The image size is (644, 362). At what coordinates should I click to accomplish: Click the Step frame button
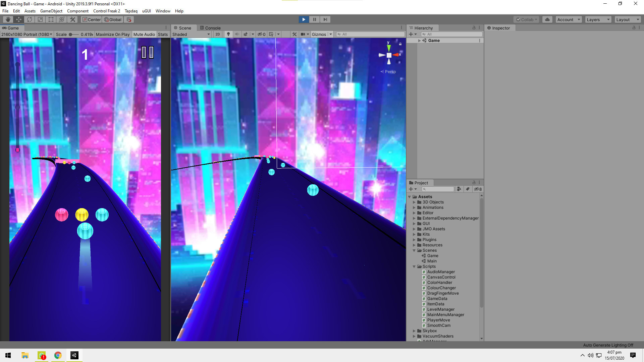pyautogui.click(x=325, y=19)
